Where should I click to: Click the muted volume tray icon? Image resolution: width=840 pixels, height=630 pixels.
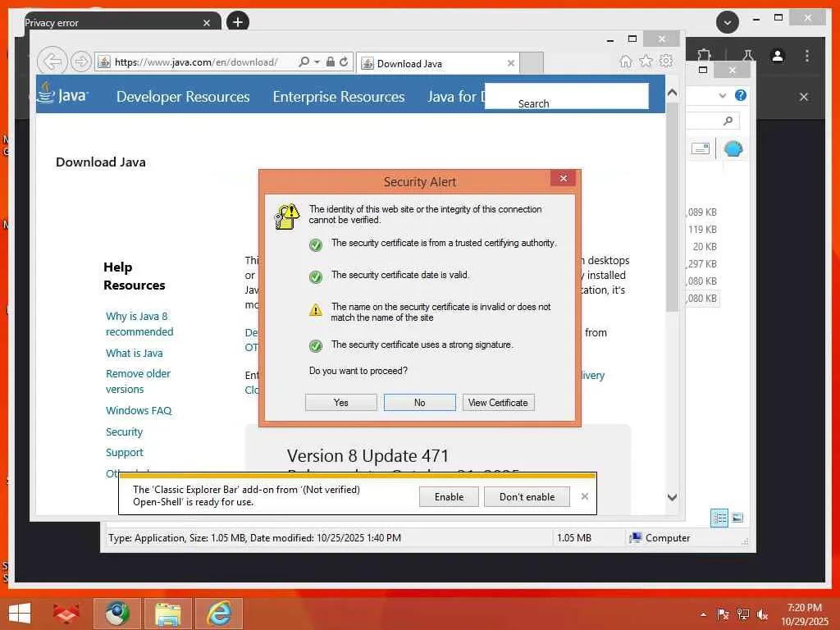[763, 614]
